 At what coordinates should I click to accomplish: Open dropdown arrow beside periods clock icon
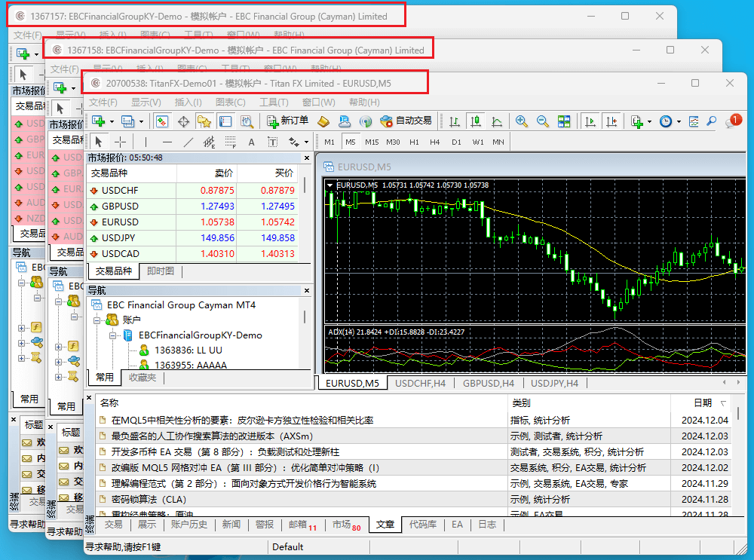click(x=679, y=121)
